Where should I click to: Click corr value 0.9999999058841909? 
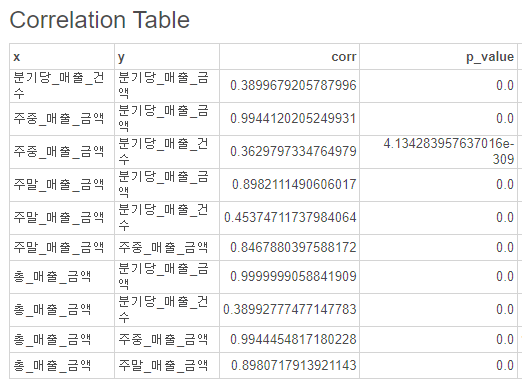pyautogui.click(x=293, y=276)
